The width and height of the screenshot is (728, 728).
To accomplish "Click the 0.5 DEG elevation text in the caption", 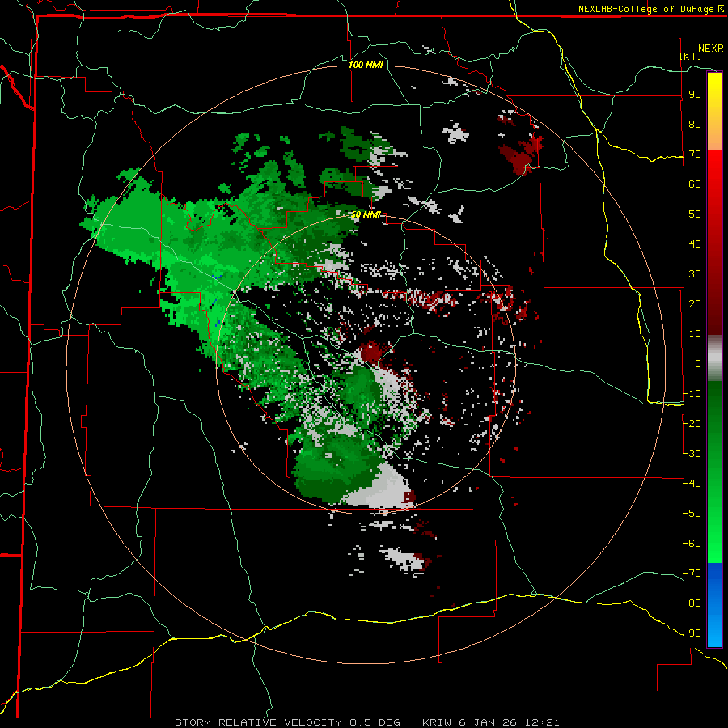I will point(379,722).
